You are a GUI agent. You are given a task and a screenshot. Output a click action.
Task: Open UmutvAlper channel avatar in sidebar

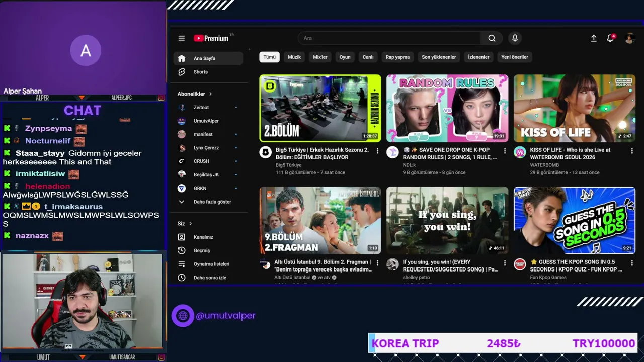(x=182, y=121)
